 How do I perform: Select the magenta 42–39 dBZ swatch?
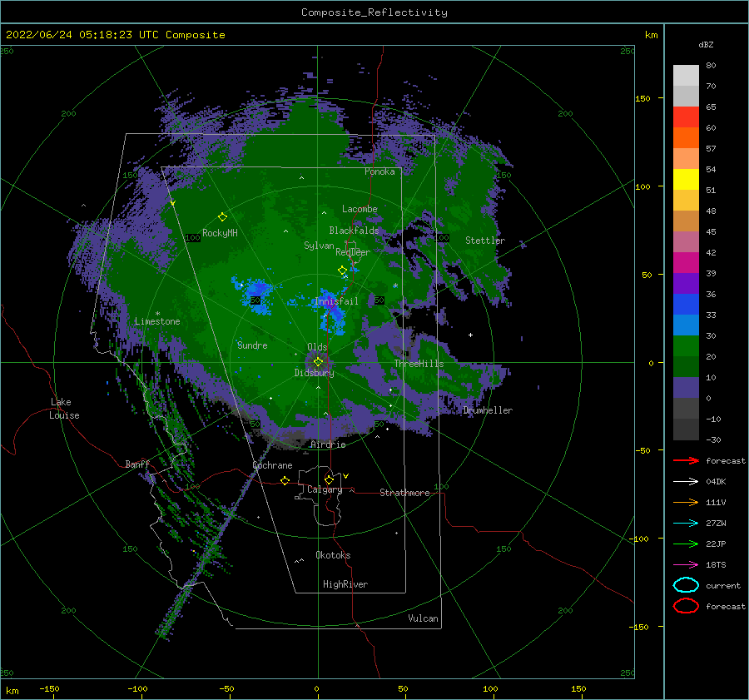[x=686, y=263]
